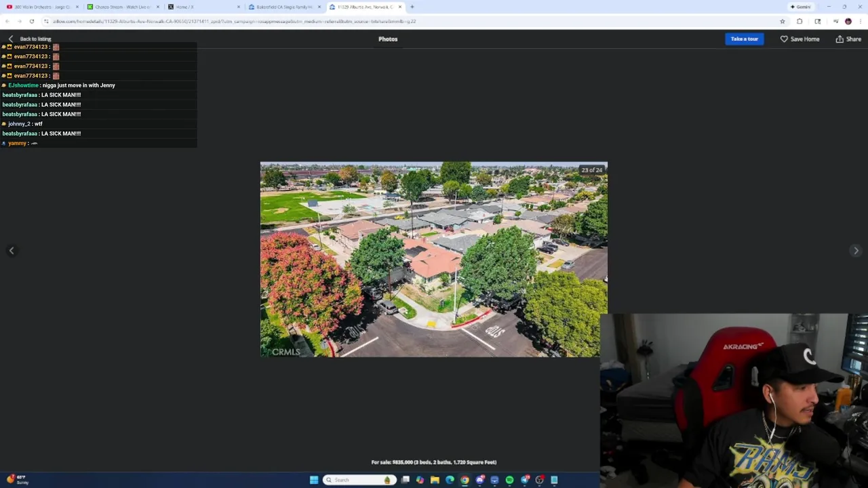Open File Explorer from the taskbar
This screenshot has height=488, width=868.
(x=435, y=480)
